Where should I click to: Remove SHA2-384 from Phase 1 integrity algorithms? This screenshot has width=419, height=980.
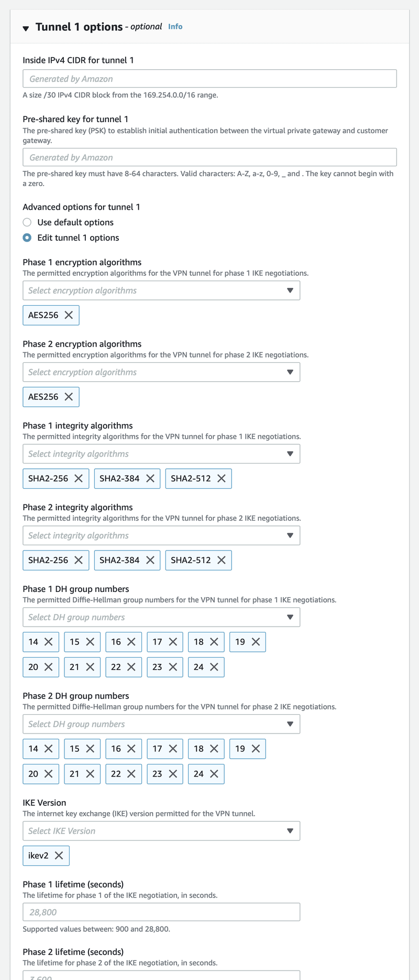(150, 478)
